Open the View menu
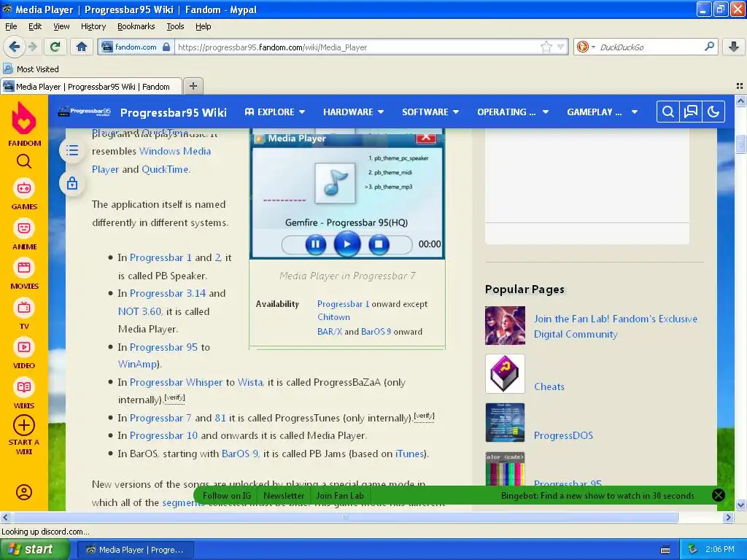 61,26
